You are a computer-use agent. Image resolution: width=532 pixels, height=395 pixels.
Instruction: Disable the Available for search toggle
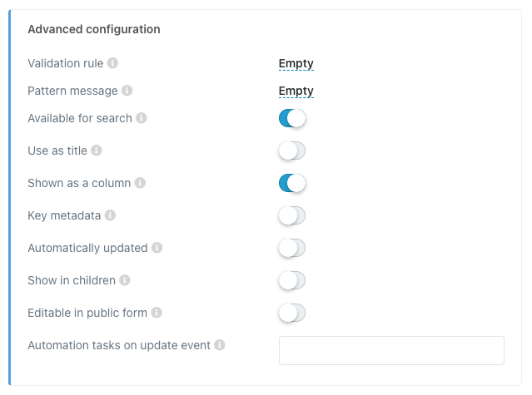[x=292, y=118]
